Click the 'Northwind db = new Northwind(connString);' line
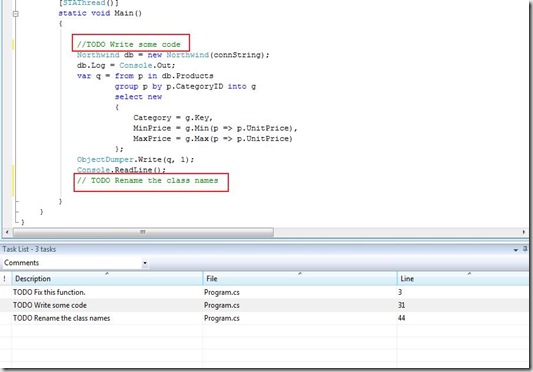 (173, 55)
